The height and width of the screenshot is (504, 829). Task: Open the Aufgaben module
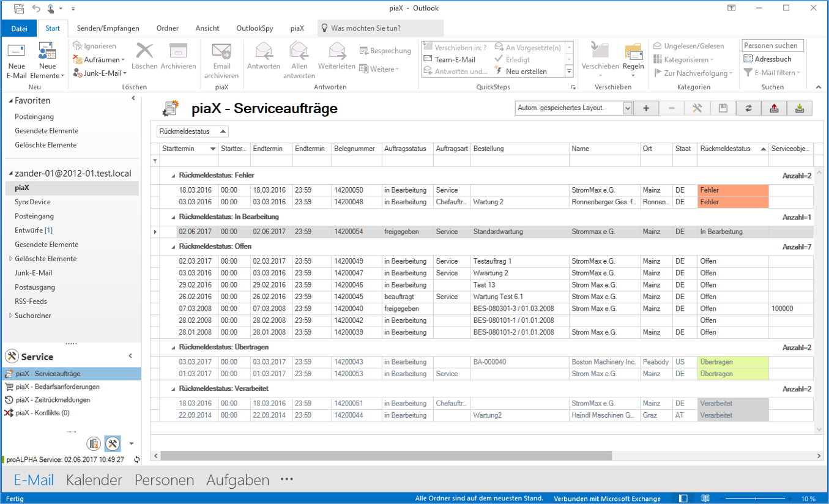point(238,480)
